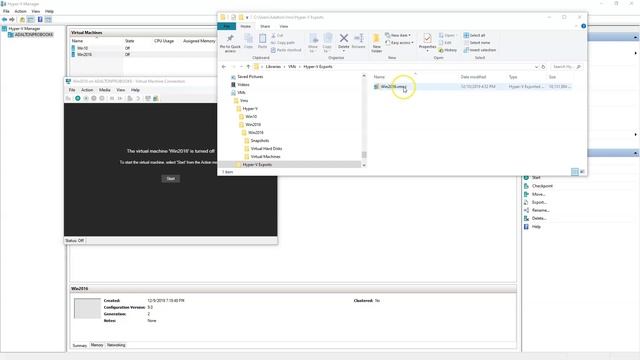The image size is (640, 360).
Task: Open the Easy access dropdown
Action: coord(400,43)
